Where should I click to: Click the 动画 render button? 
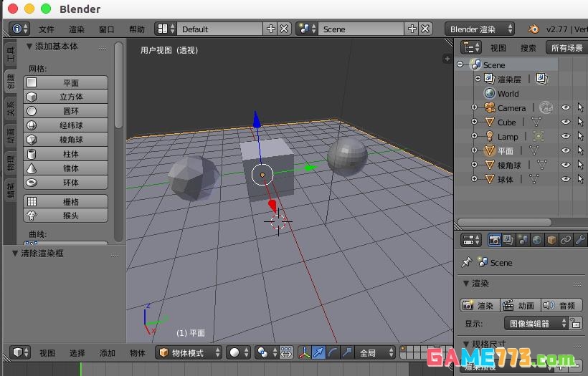(x=520, y=305)
